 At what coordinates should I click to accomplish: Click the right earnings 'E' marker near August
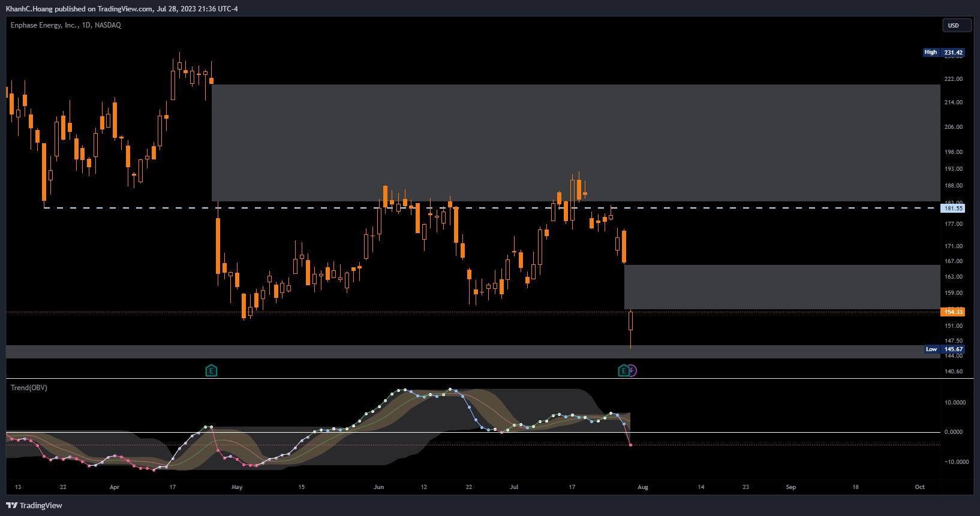pos(624,370)
